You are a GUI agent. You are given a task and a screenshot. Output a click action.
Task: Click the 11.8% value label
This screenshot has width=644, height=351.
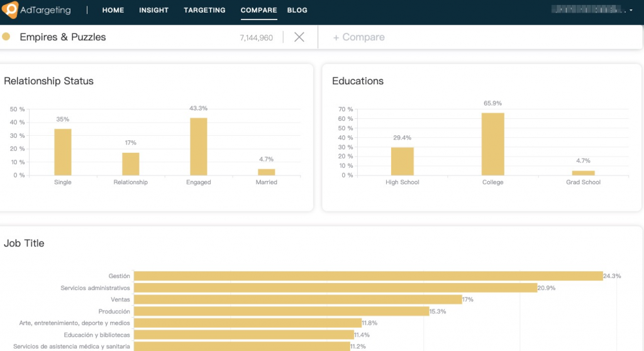tap(370, 323)
